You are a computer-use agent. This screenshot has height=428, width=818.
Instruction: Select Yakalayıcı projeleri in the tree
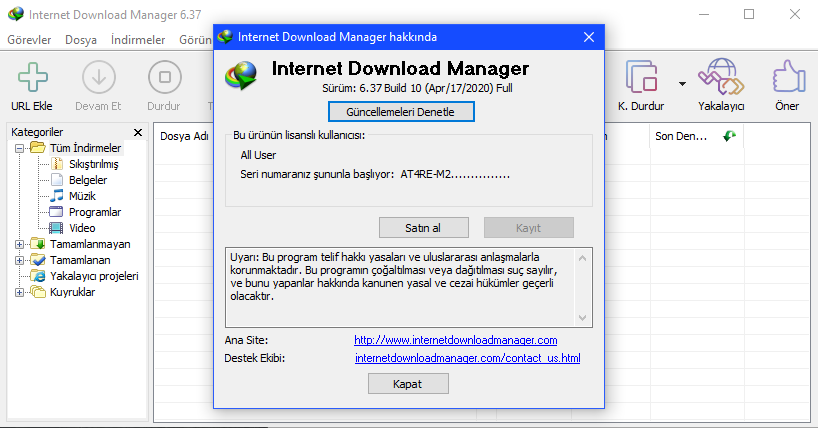94,276
